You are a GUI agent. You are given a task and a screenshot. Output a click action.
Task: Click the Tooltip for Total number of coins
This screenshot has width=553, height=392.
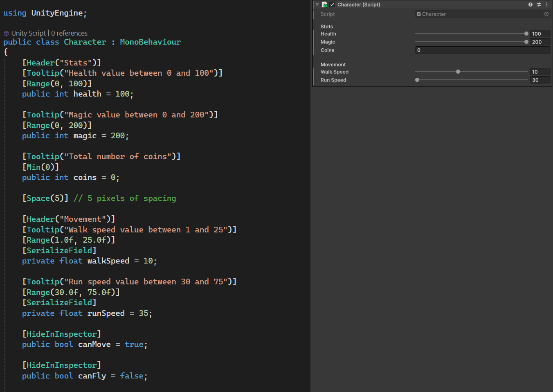pos(101,156)
